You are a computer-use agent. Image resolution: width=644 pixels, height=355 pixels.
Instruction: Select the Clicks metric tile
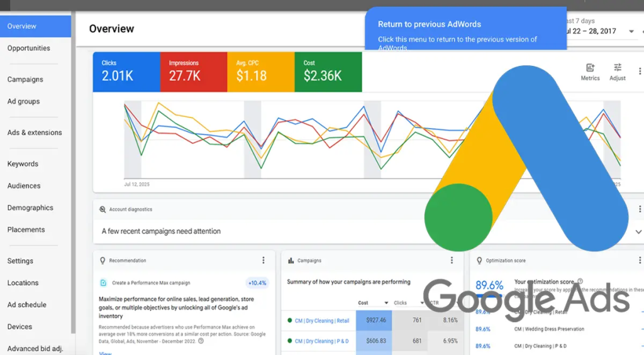coord(126,72)
